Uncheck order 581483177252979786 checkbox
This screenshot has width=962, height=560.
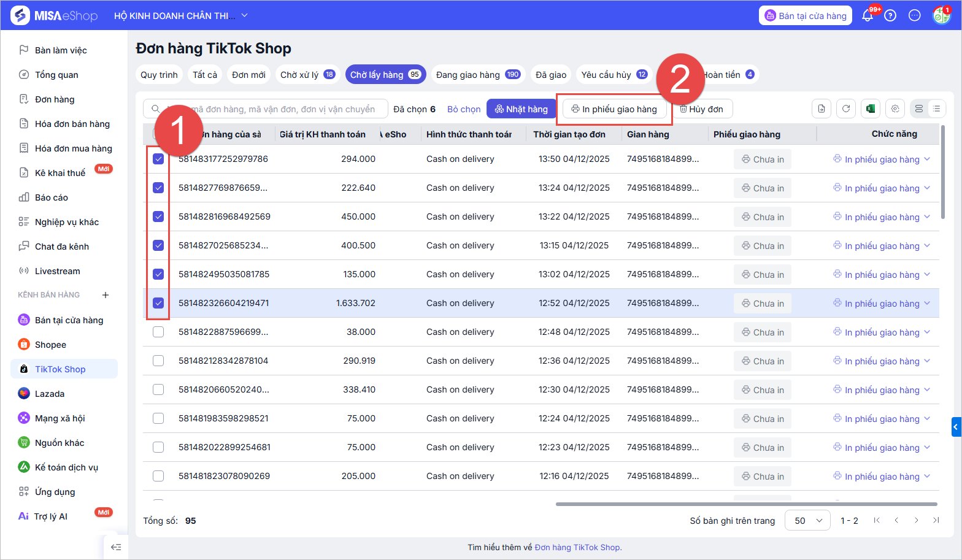pos(158,159)
